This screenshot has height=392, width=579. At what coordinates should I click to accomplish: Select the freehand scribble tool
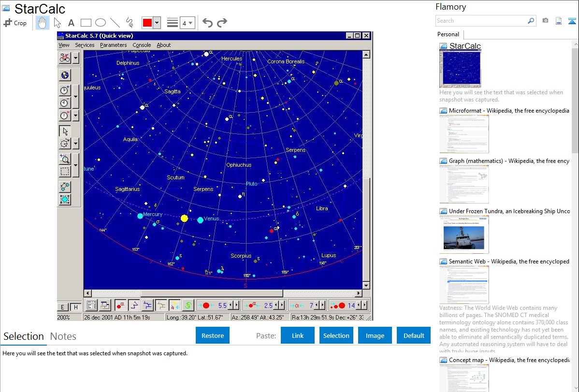[129, 23]
